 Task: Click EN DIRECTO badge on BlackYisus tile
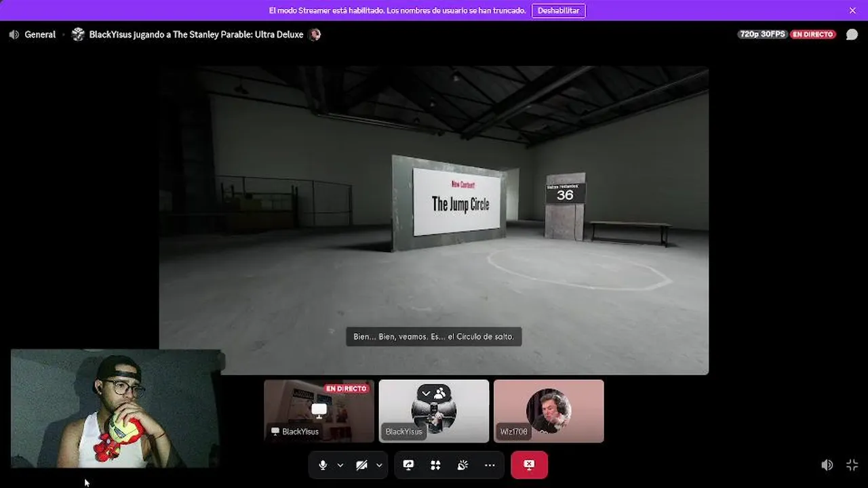(346, 388)
